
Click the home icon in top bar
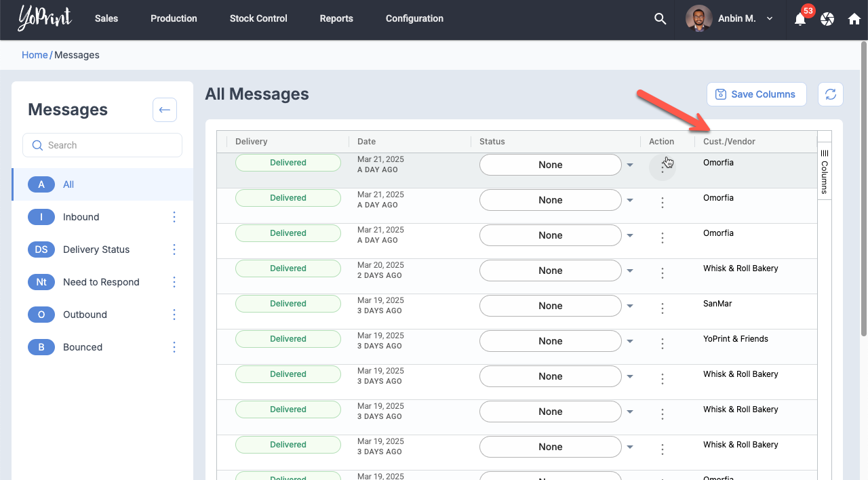(x=854, y=19)
